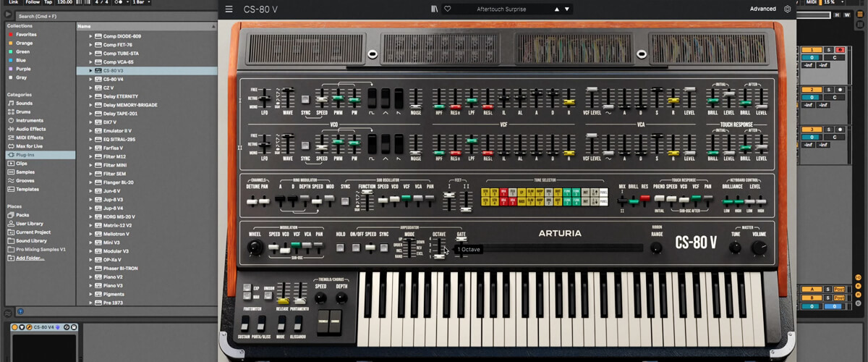Screen dimensions: 868x362
Task: Favorite preset with the heart icon
Action: coord(447,9)
